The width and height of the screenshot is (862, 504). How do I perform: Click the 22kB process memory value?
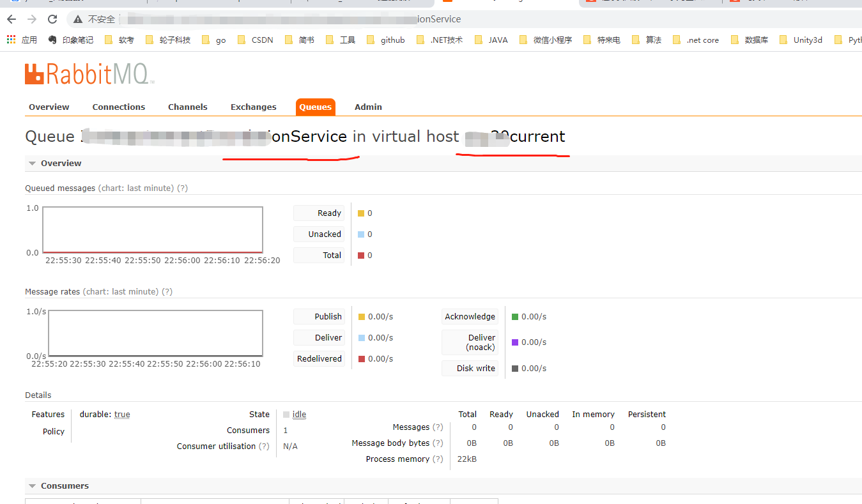click(x=467, y=459)
